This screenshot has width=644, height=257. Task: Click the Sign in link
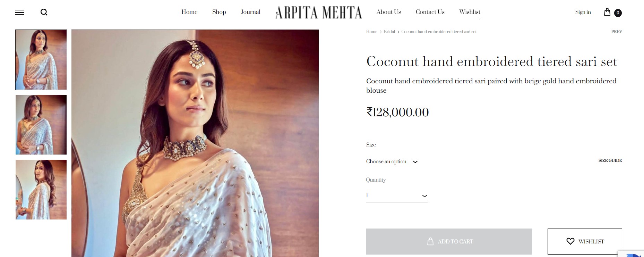tap(583, 12)
